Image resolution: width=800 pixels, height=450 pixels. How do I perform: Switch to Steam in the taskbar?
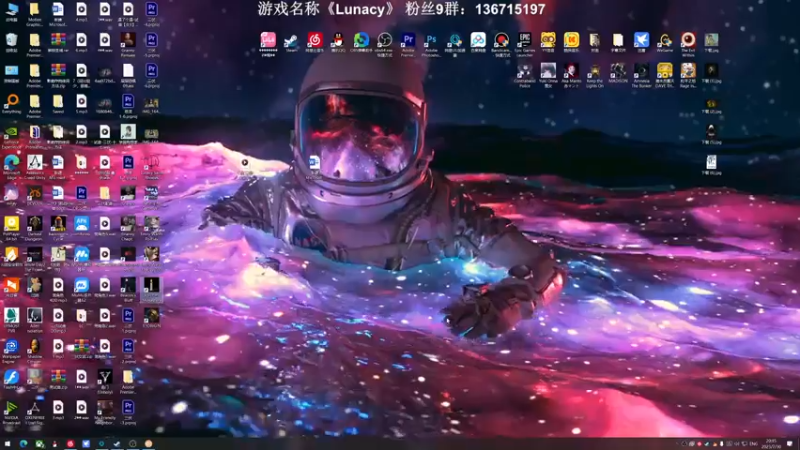(x=117, y=443)
